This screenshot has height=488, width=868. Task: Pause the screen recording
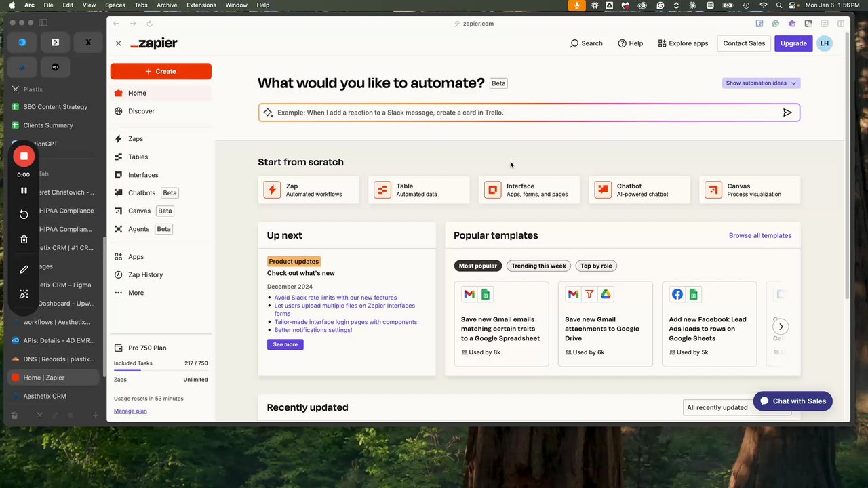click(x=24, y=190)
